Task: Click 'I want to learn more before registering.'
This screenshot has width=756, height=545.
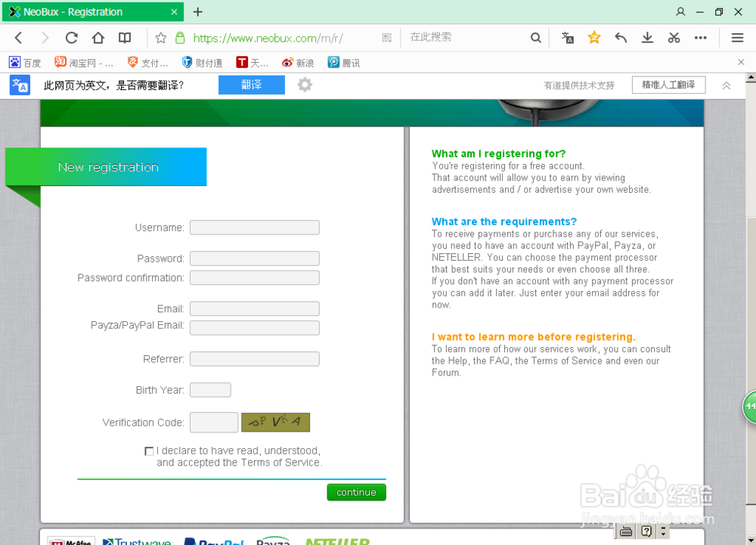Action: 533,337
